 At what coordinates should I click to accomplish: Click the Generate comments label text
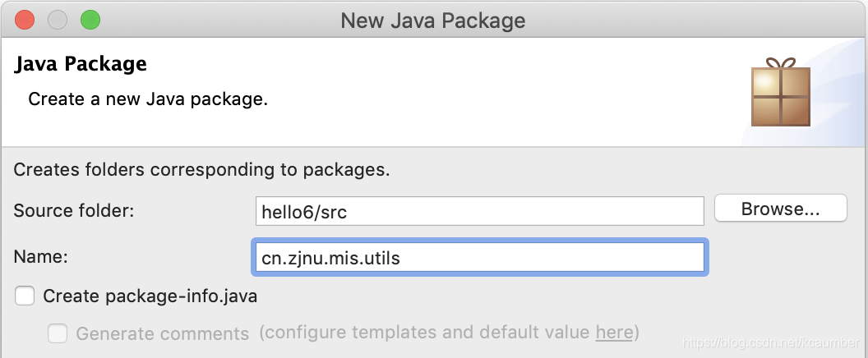(162, 333)
